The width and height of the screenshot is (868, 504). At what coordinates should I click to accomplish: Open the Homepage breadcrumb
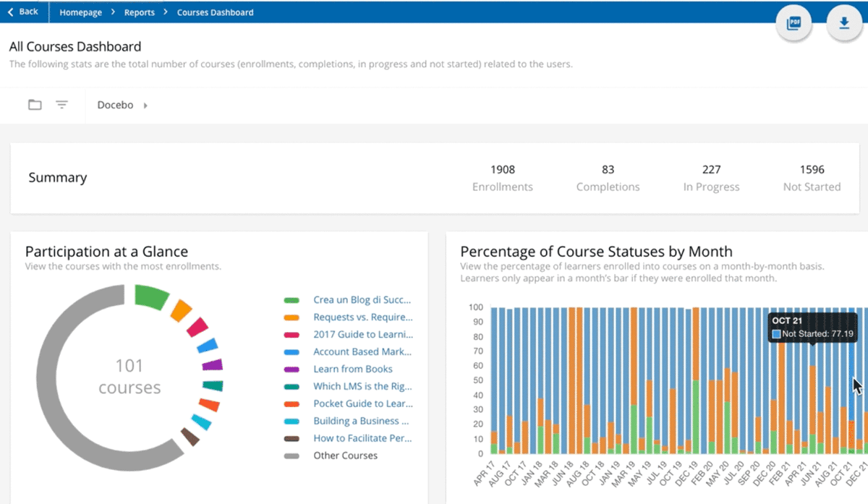(x=80, y=12)
